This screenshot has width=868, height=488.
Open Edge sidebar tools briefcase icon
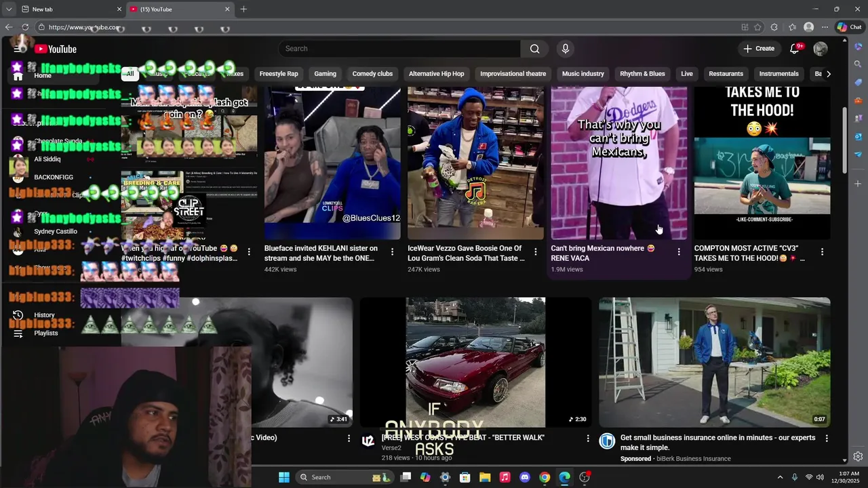(858, 101)
